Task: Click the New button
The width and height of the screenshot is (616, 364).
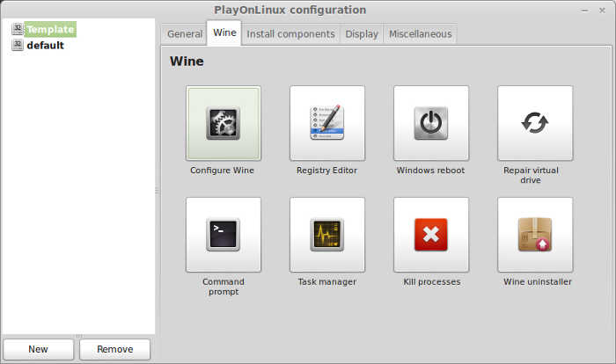Action: [x=39, y=349]
